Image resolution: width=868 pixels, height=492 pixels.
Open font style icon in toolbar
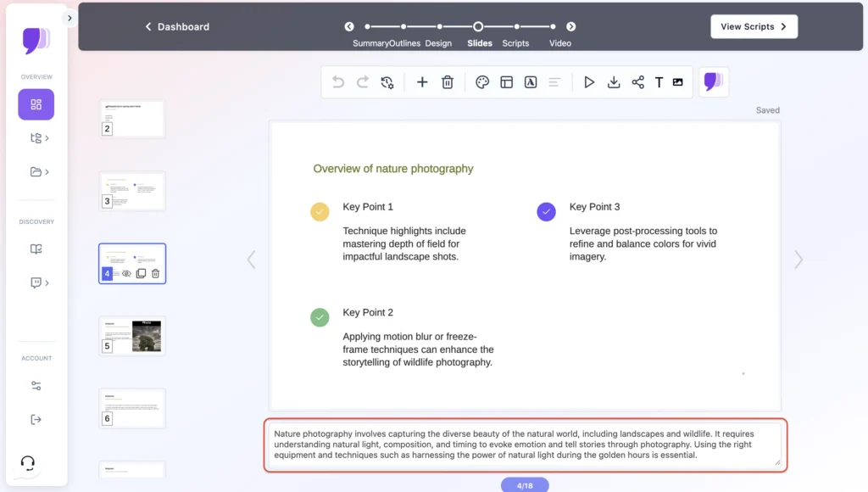tap(531, 82)
